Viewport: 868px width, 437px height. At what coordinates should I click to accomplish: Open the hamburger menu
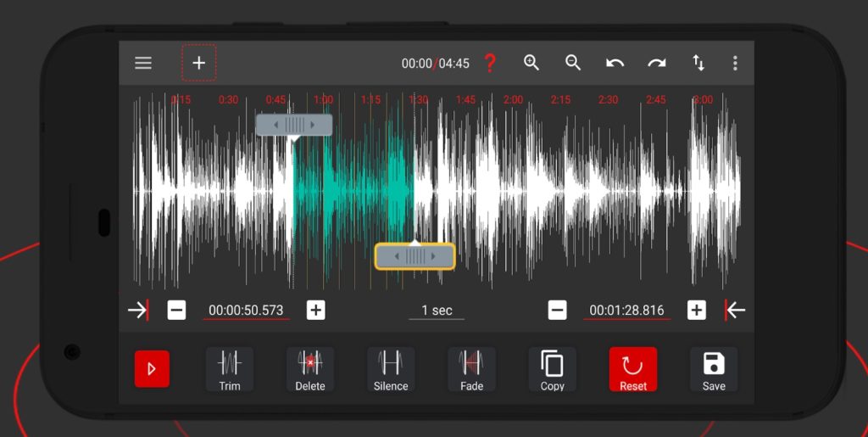[x=142, y=63]
